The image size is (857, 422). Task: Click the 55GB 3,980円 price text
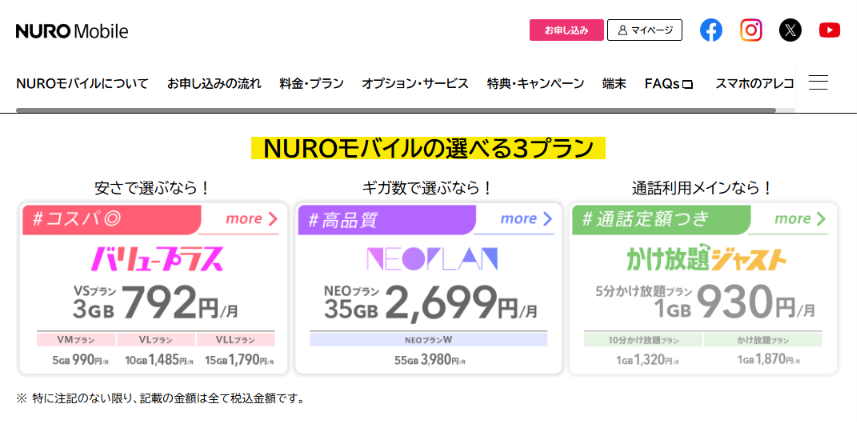(428, 360)
